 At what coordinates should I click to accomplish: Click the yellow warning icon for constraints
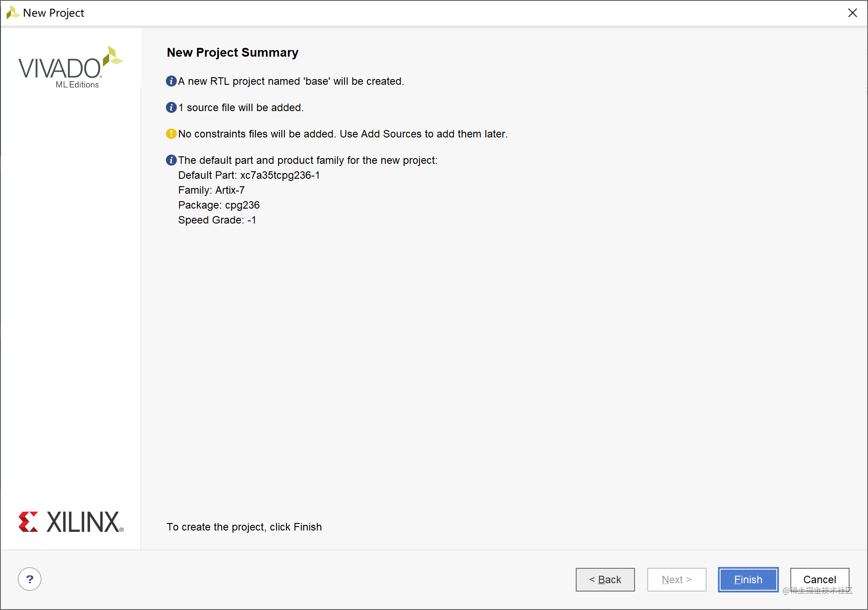pos(171,134)
